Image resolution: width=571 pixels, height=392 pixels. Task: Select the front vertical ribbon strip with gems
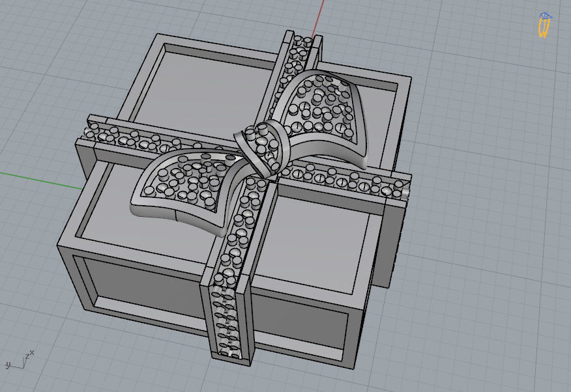coord(226,318)
